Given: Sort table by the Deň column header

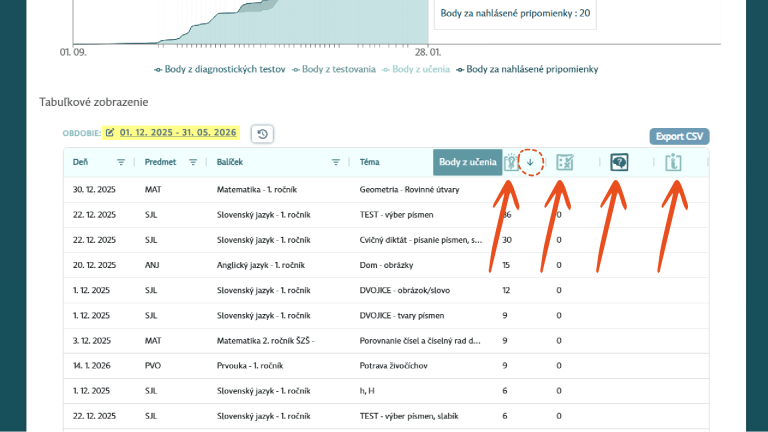Looking at the screenshot, I should 81,163.
